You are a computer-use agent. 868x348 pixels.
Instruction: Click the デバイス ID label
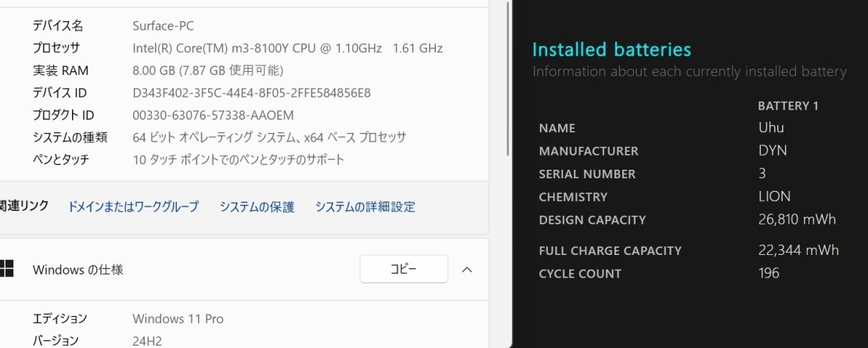tap(59, 93)
